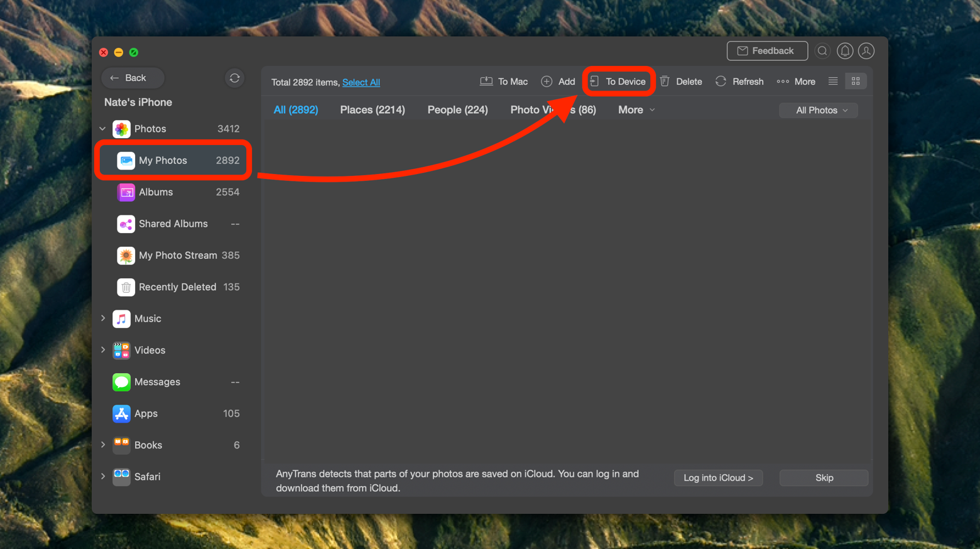This screenshot has width=980, height=549.
Task: Click the Add plus toolbar button
Action: click(558, 82)
